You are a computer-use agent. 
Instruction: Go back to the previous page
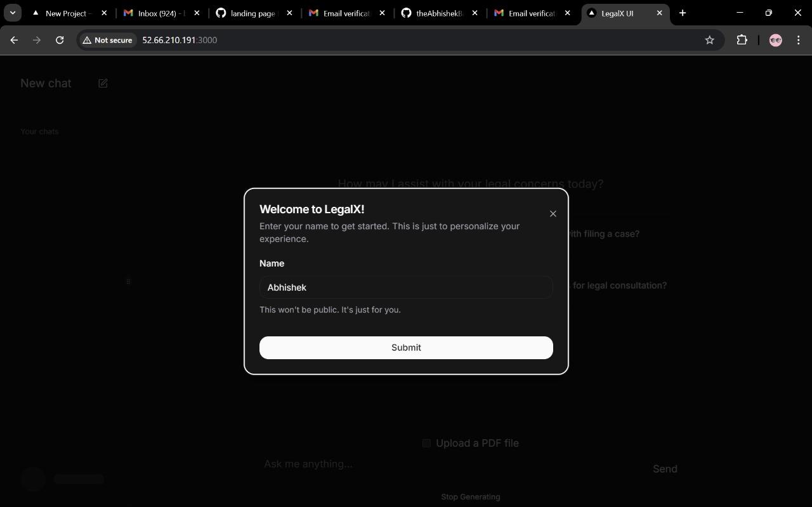pyautogui.click(x=14, y=40)
